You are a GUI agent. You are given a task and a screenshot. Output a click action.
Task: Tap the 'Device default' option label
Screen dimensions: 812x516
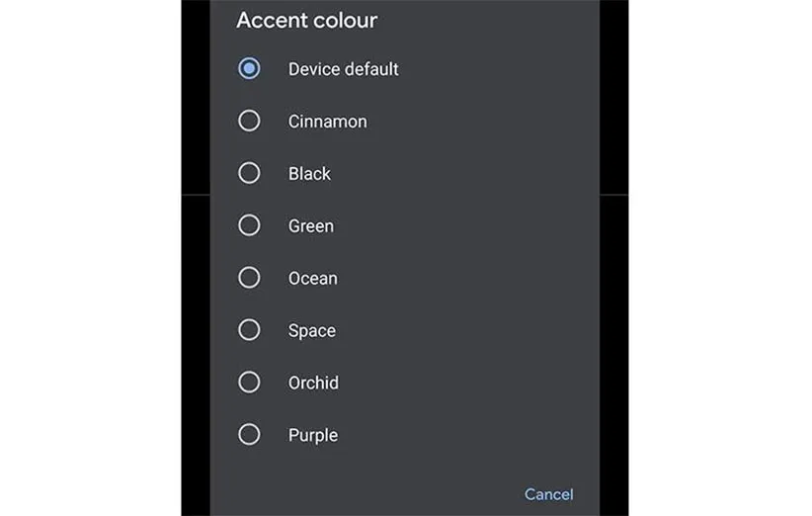coord(343,69)
